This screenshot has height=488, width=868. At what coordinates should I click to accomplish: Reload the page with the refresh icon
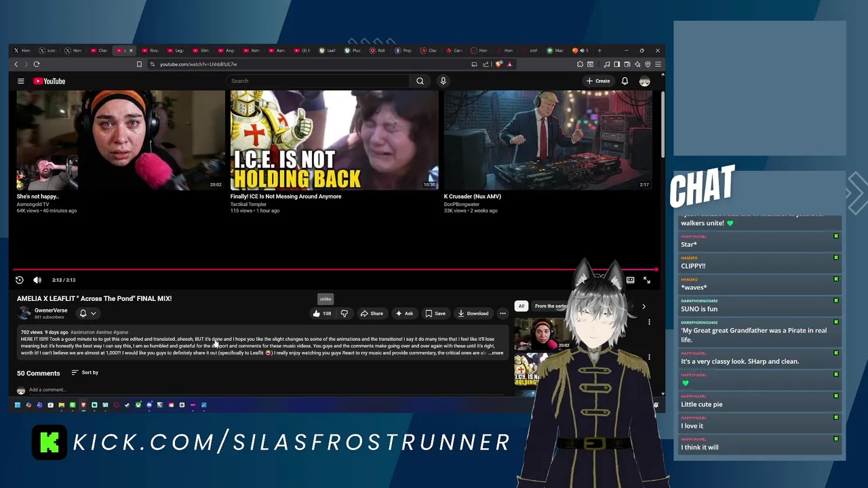pos(37,64)
